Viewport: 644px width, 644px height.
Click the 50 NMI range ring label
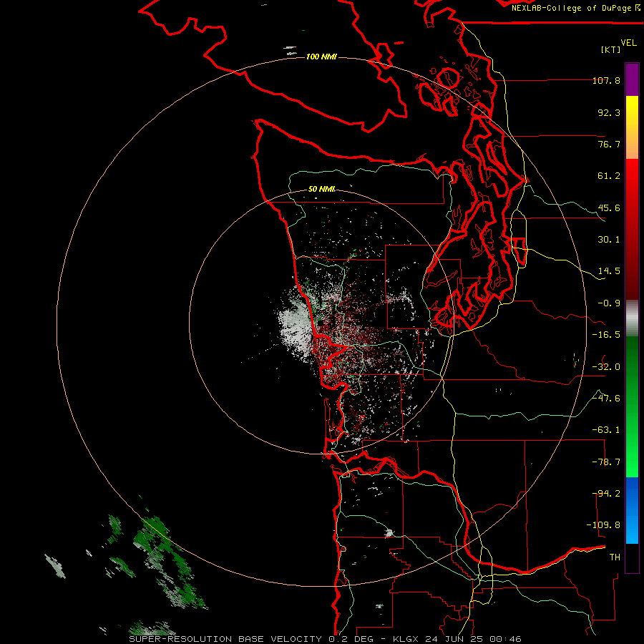321,189
